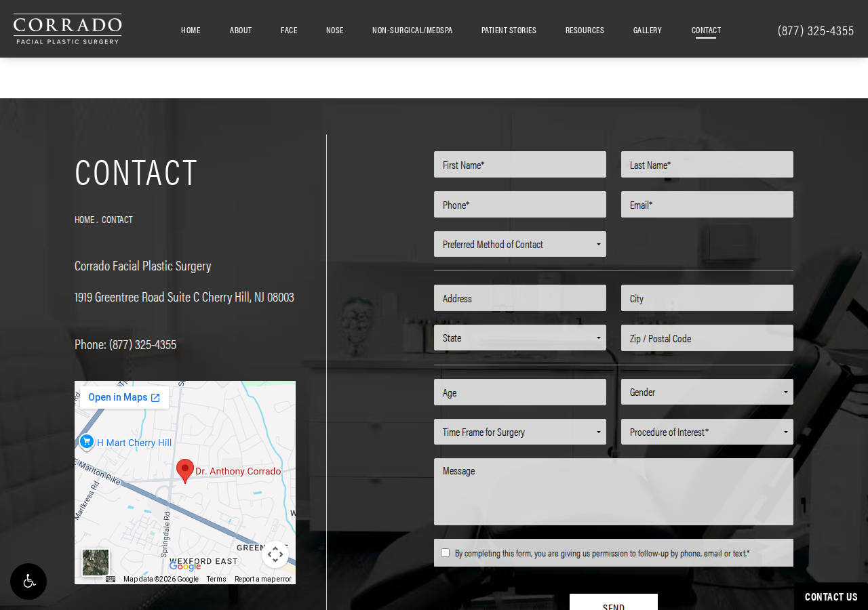Focus the First Name field
This screenshot has height=610, width=868.
(520, 165)
